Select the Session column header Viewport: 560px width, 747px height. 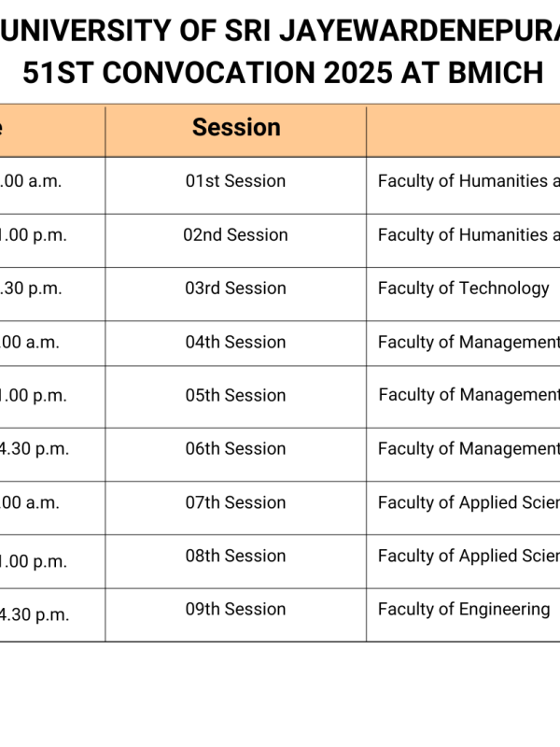236,128
